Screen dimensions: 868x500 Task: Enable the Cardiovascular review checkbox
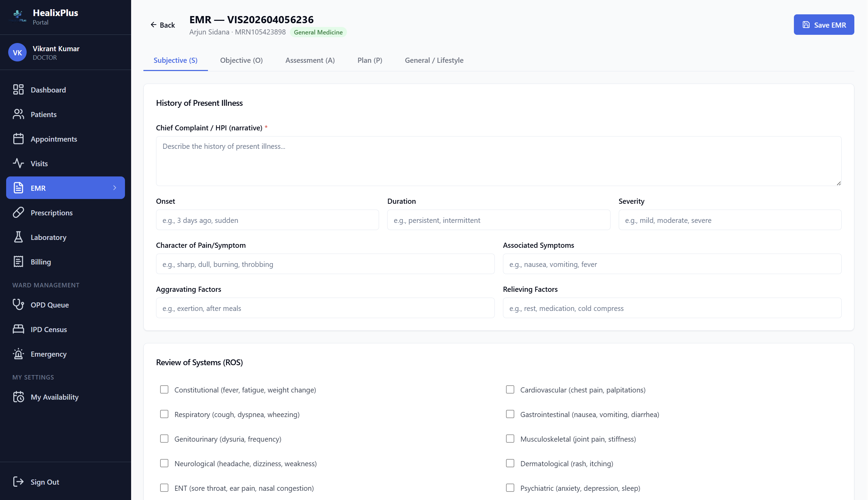pos(510,389)
